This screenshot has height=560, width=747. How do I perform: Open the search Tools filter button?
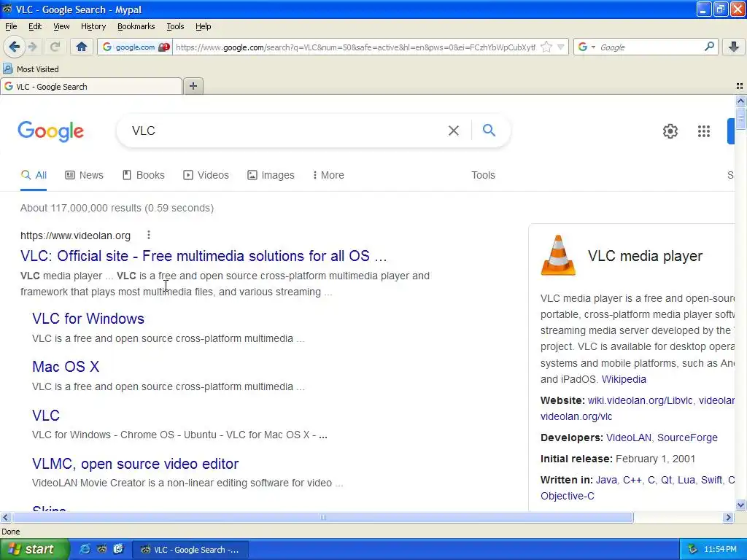(483, 175)
